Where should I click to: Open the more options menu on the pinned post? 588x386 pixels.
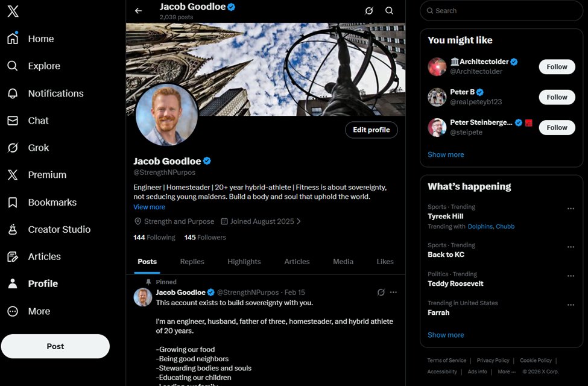coord(393,292)
